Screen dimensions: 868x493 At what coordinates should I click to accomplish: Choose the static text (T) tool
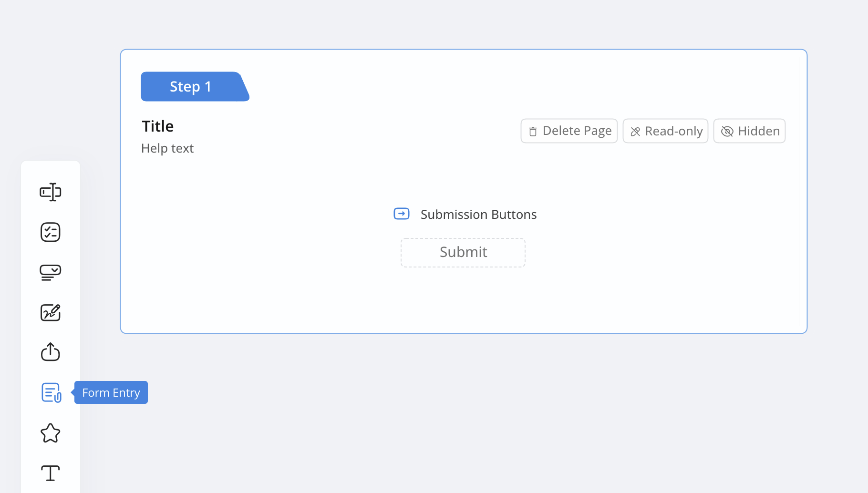(x=50, y=473)
